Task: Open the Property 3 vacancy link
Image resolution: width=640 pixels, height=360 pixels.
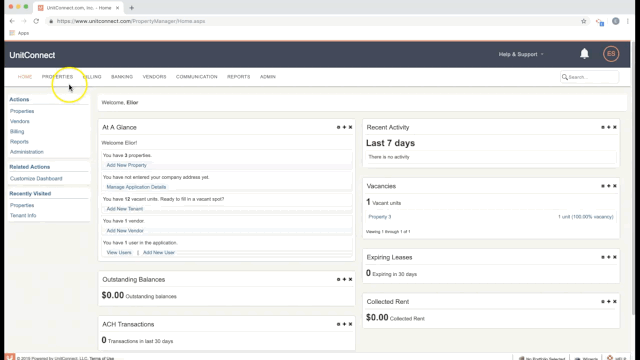Action: coord(380,217)
